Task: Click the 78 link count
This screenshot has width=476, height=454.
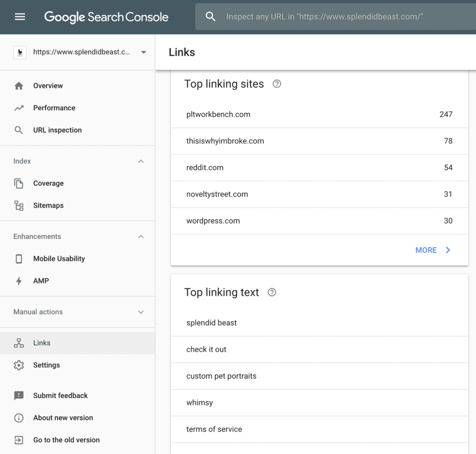Action: [448, 141]
